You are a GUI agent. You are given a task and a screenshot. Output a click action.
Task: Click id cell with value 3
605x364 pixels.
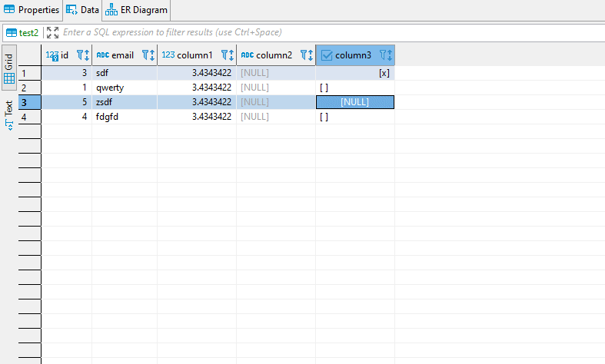coord(66,73)
